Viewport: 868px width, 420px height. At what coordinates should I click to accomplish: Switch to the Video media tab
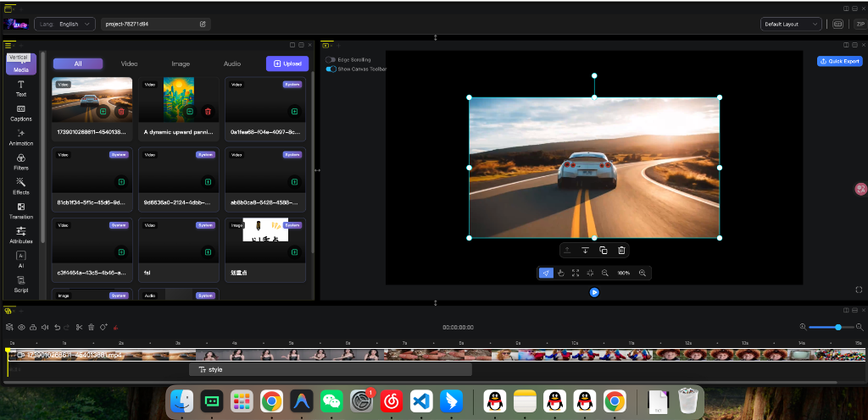[129, 64]
